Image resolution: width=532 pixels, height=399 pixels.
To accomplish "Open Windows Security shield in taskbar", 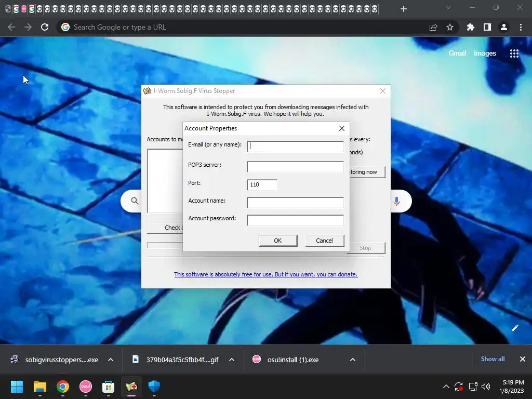I will pyautogui.click(x=154, y=387).
